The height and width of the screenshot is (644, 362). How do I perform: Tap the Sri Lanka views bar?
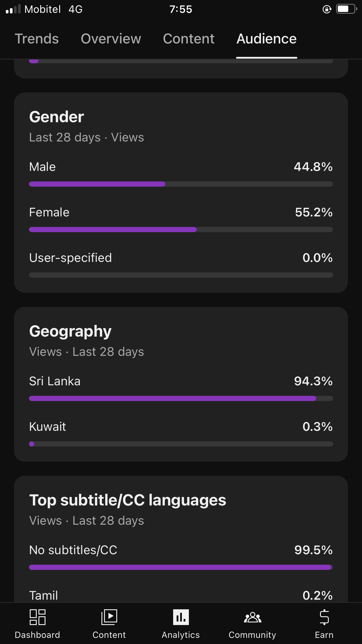(x=181, y=398)
